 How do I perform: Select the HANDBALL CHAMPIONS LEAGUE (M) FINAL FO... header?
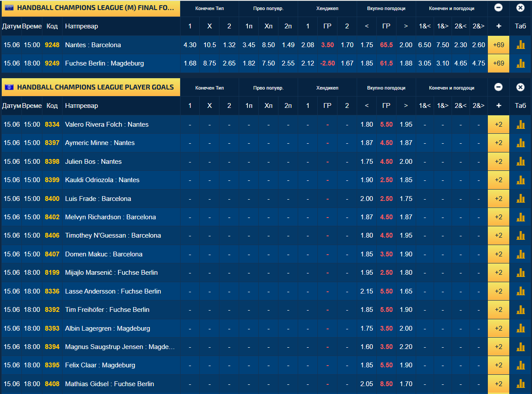coord(91,8)
